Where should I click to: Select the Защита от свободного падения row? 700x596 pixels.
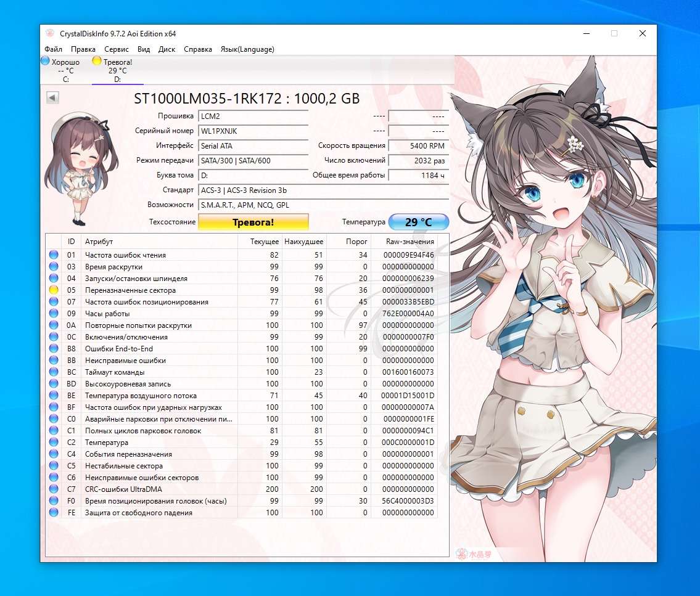[242, 513]
